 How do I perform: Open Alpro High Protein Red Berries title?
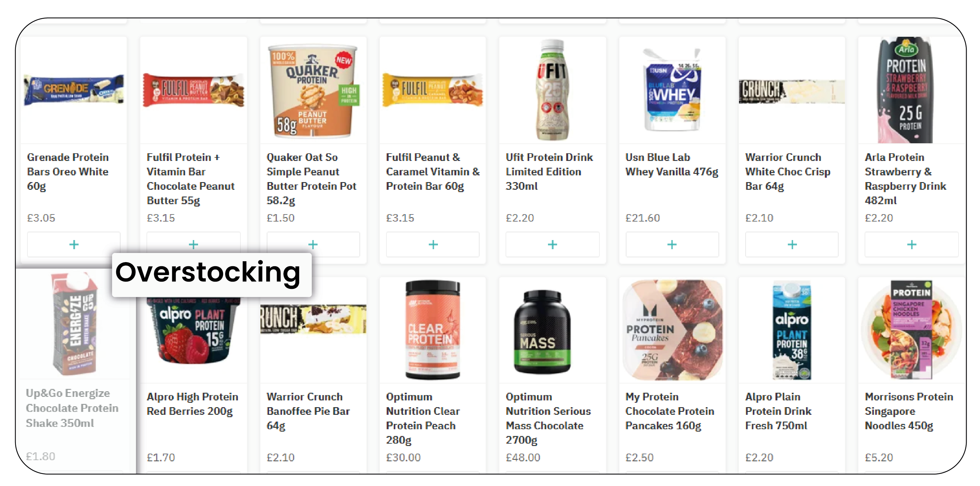point(192,404)
